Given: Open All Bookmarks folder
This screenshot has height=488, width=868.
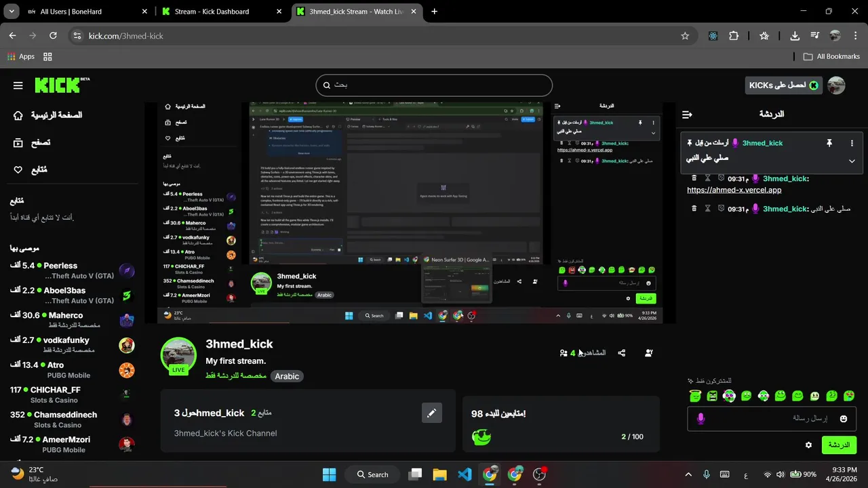Looking at the screenshot, I should pos(831,56).
